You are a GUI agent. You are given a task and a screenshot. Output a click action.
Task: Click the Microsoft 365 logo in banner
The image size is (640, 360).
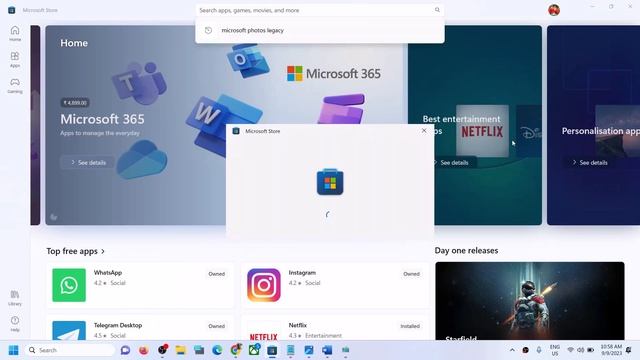tap(334, 74)
